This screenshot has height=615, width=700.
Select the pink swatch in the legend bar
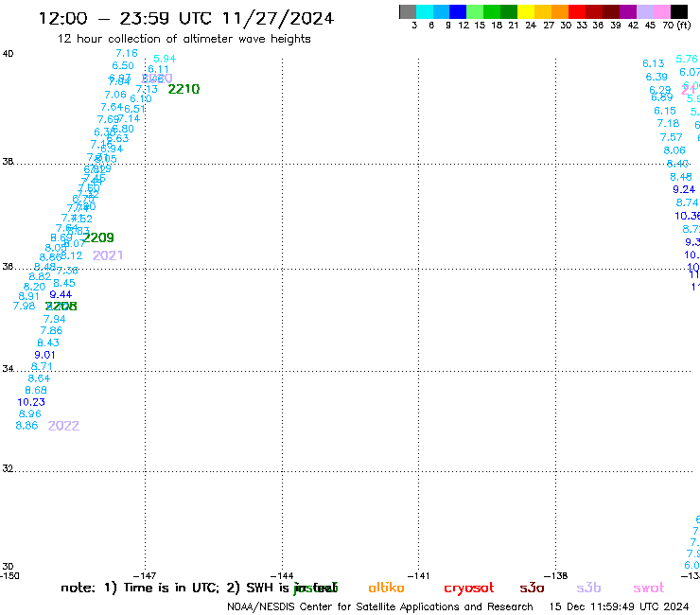click(661, 12)
